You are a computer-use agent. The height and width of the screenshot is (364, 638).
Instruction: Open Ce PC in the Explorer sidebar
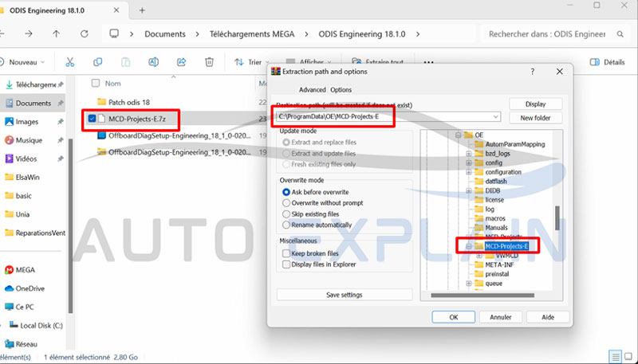(19, 307)
